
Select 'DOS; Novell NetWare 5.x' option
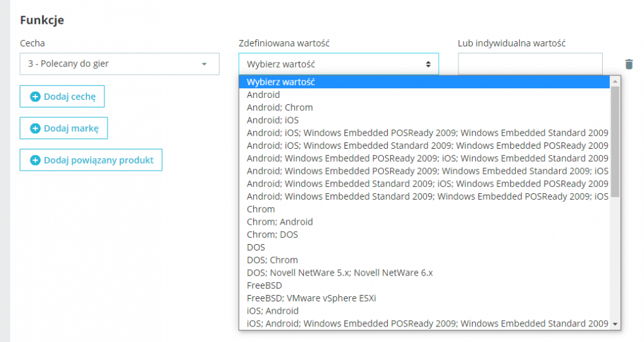click(339, 272)
